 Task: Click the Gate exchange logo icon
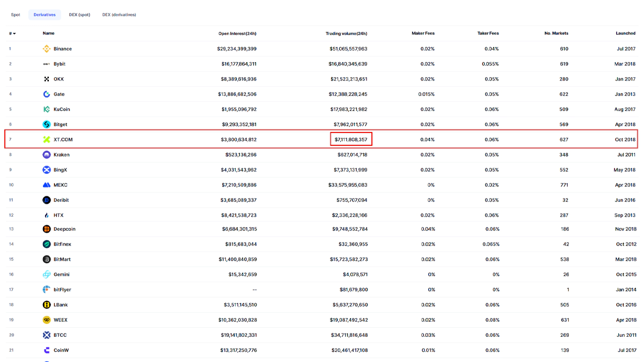click(x=47, y=94)
